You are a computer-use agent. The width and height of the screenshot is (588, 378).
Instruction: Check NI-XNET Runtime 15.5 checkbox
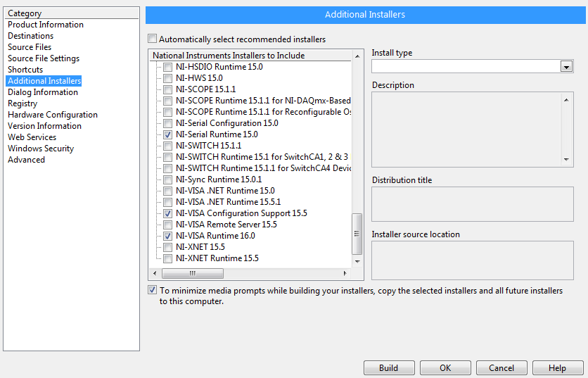167,258
